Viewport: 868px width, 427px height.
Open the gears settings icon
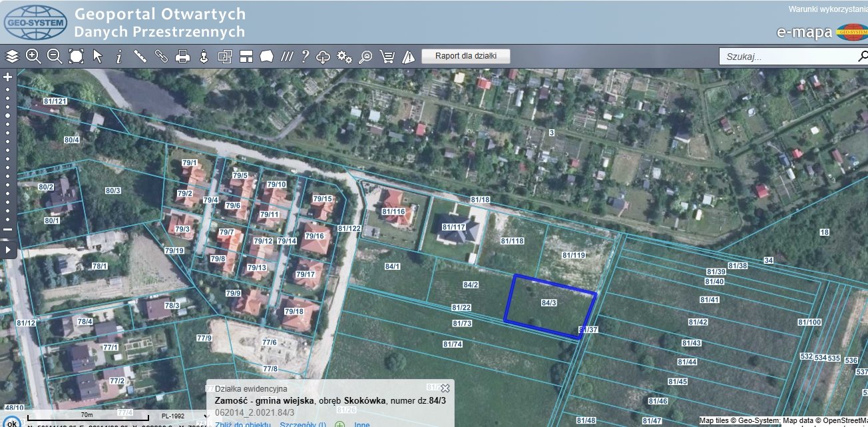point(344,56)
